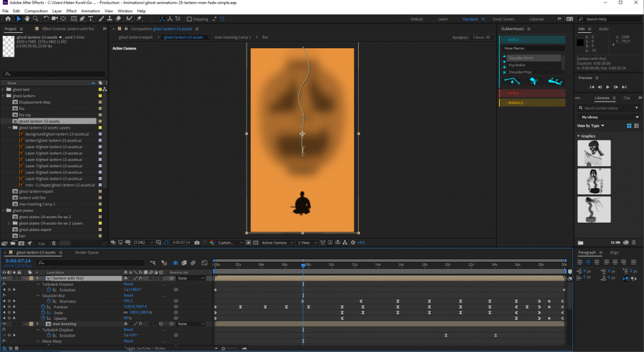
Task: Activate the Puppet Pin tool
Action: (x=139, y=19)
